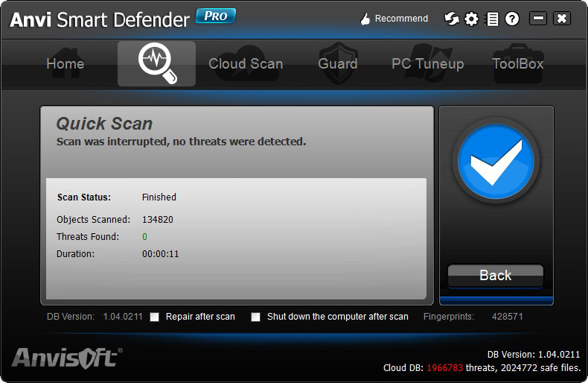Click the DB Version text at bottom right
Screen dimensions: 588x383
coord(533,355)
